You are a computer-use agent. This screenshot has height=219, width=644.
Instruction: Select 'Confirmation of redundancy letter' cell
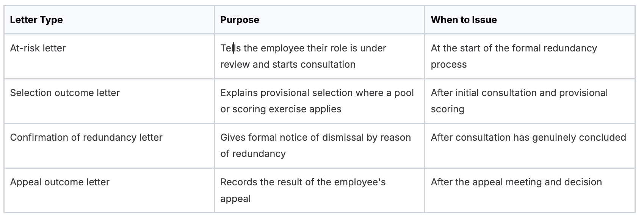tap(109, 145)
